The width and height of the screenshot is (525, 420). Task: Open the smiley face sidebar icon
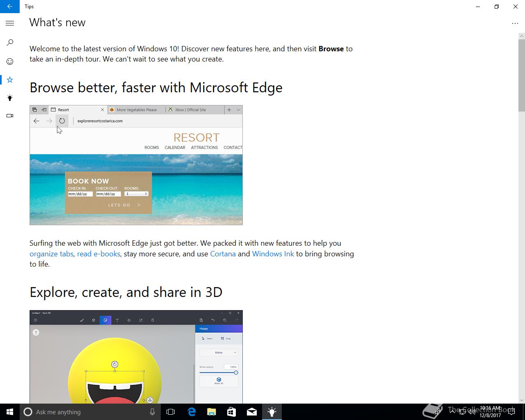[x=10, y=62]
